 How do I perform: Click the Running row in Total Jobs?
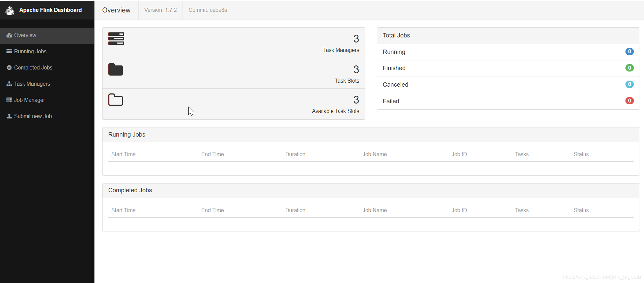pos(508,52)
